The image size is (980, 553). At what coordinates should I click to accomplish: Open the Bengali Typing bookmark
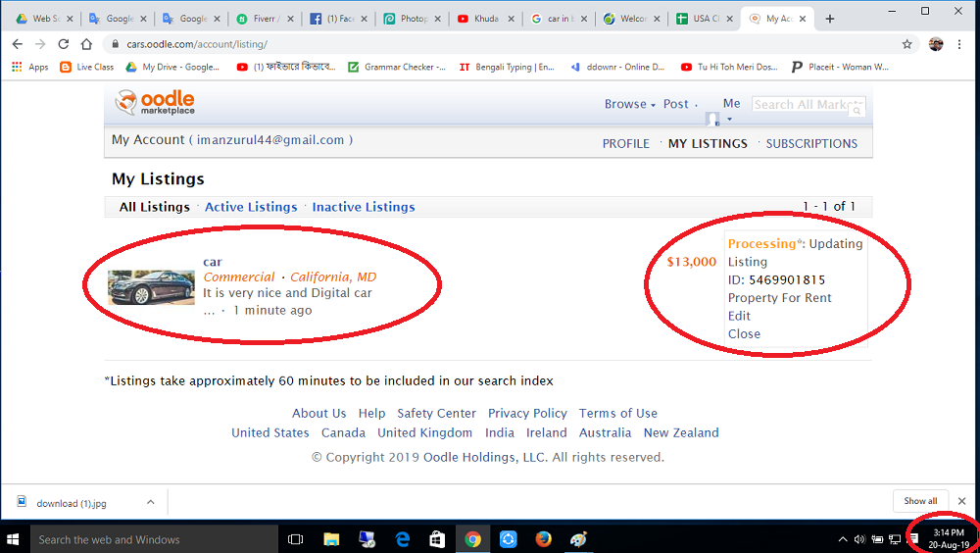(x=507, y=67)
